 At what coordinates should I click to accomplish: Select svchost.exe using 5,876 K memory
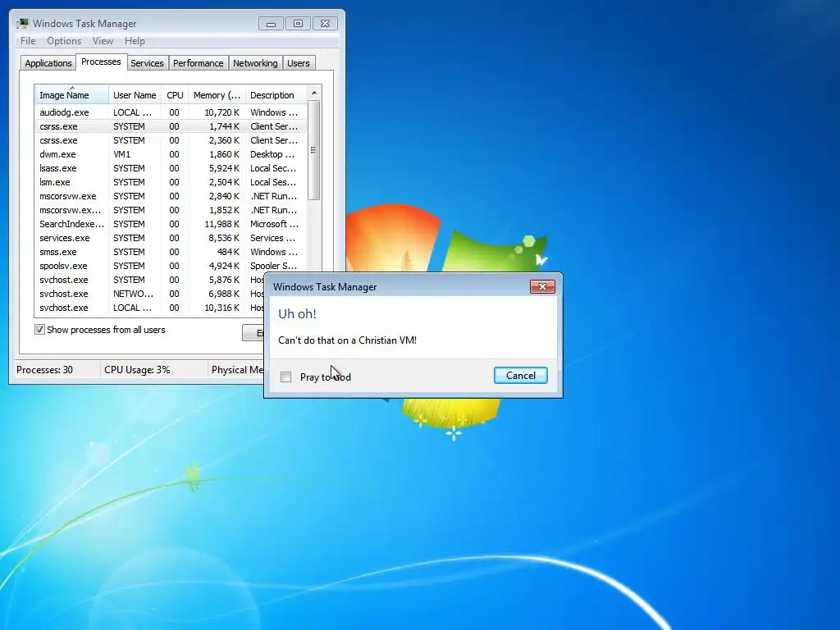pyautogui.click(x=150, y=280)
